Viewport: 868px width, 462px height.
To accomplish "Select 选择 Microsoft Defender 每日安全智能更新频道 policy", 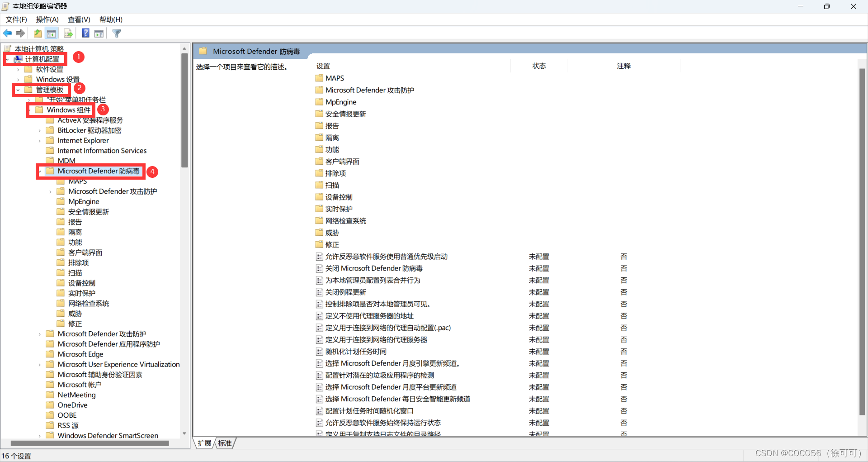I will (398, 399).
